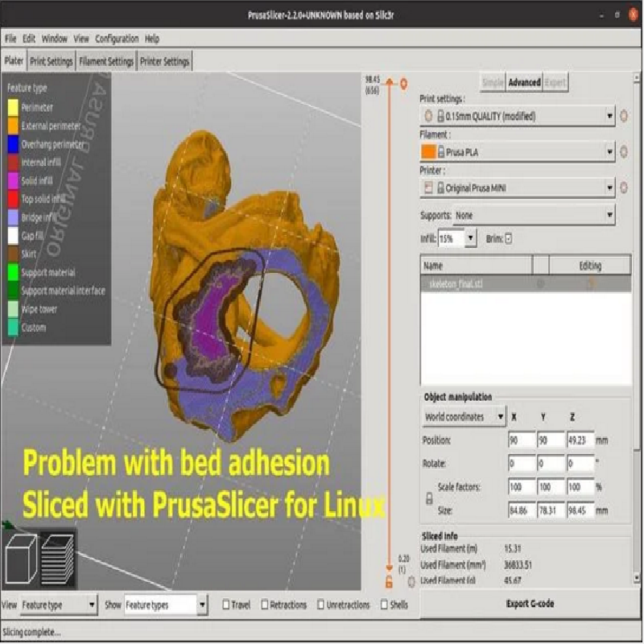644x644 pixels.
Task: Click the orange filament color swatch
Action: [428, 151]
